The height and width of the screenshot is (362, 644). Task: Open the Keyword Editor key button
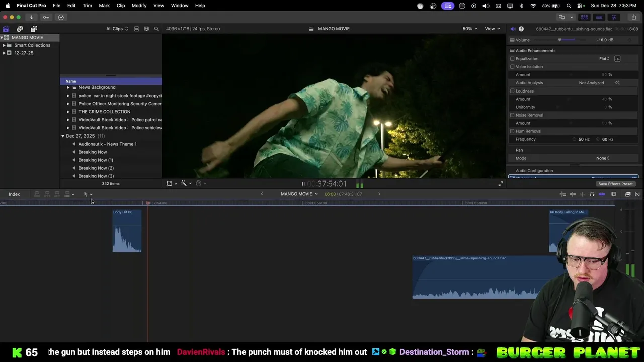point(46,17)
